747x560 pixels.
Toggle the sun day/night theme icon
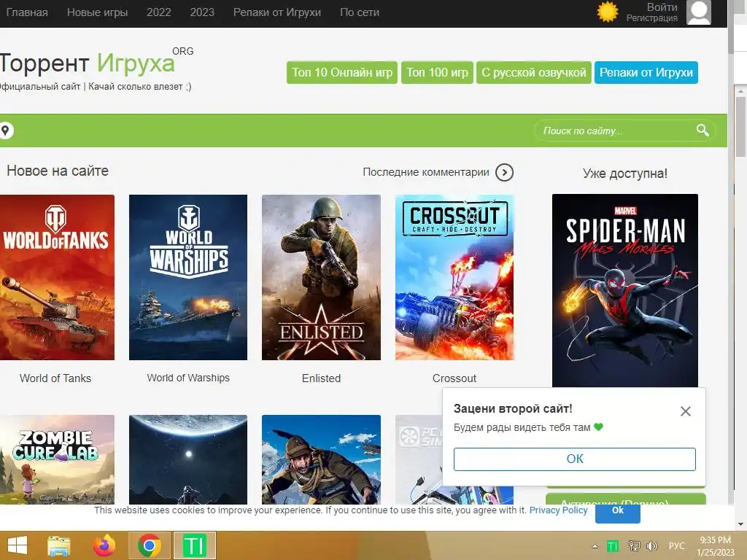click(x=608, y=12)
